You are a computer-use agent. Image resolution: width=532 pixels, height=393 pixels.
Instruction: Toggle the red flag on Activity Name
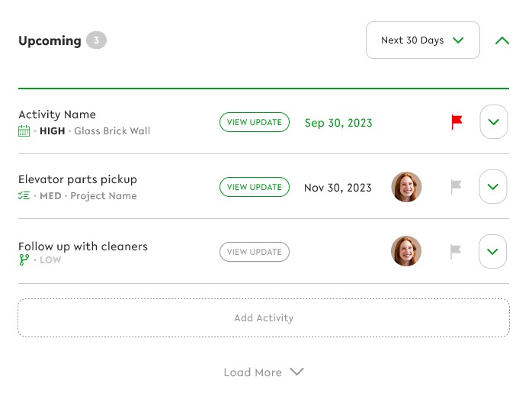click(x=457, y=122)
